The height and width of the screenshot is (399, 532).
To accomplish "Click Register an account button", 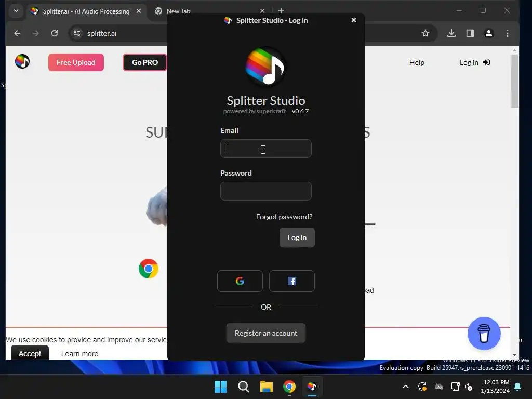I will tap(265, 333).
